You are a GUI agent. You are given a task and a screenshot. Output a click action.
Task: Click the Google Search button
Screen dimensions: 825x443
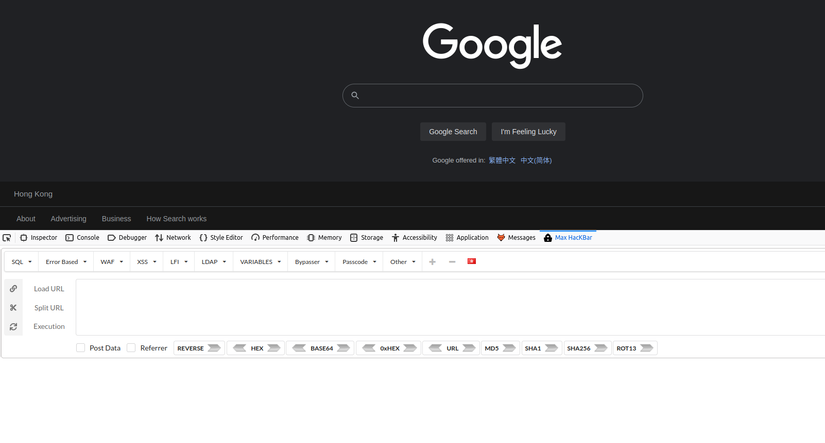pos(453,132)
